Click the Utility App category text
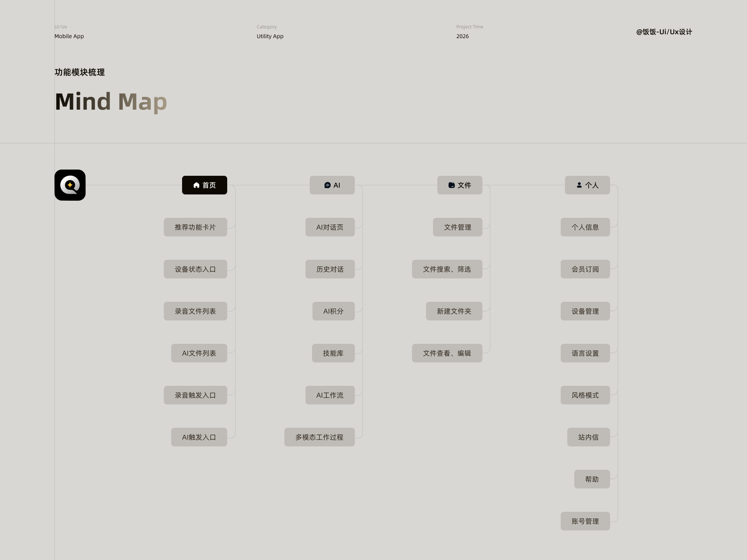 tap(270, 36)
